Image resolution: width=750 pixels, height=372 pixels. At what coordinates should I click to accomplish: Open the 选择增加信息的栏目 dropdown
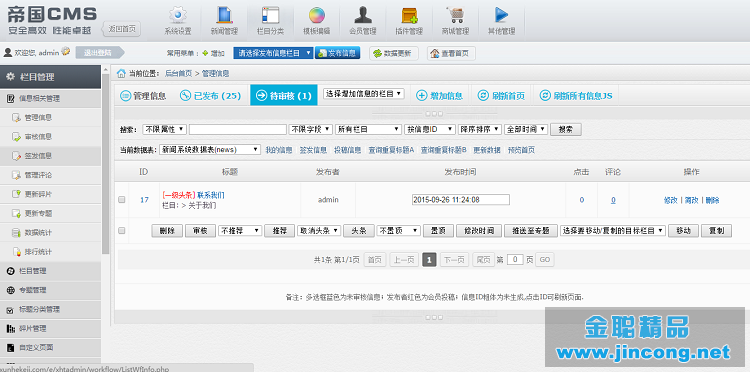pyautogui.click(x=364, y=94)
